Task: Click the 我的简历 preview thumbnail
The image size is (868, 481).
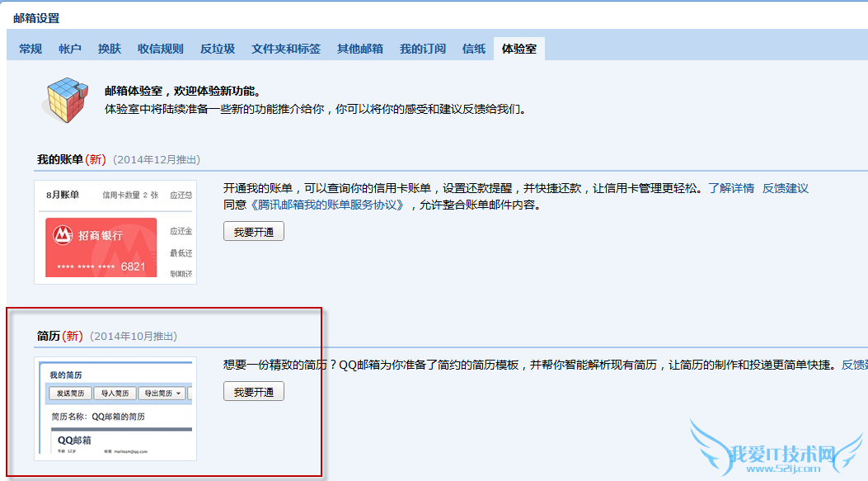Action: (x=115, y=409)
